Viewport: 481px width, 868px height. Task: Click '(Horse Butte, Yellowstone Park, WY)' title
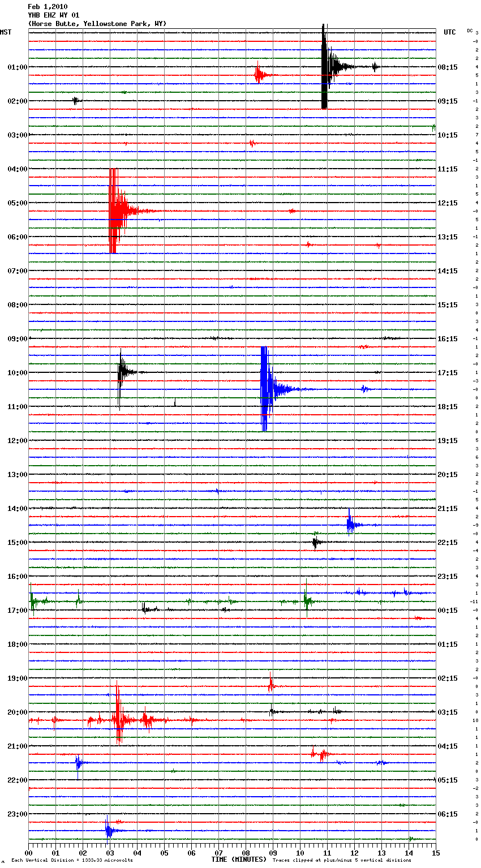(97, 24)
